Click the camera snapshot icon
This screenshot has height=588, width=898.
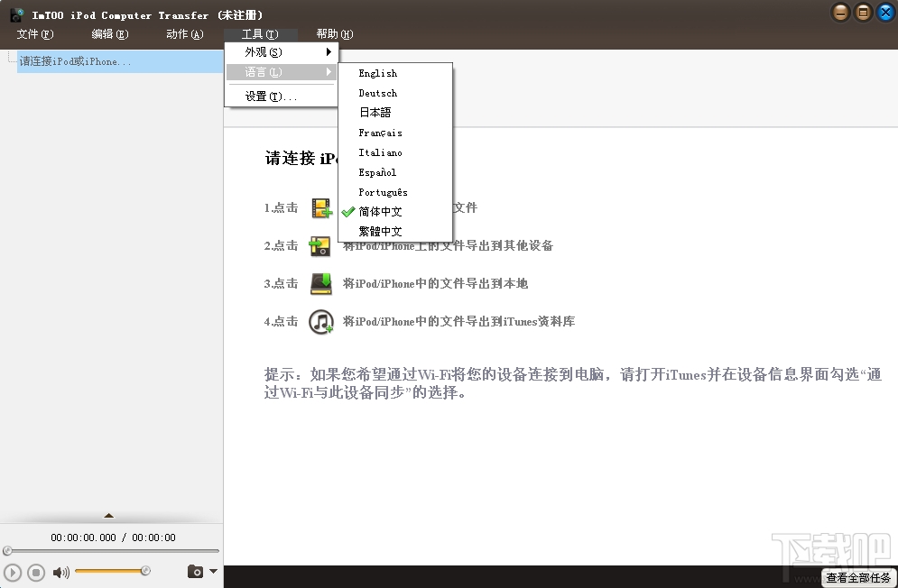[x=193, y=571]
